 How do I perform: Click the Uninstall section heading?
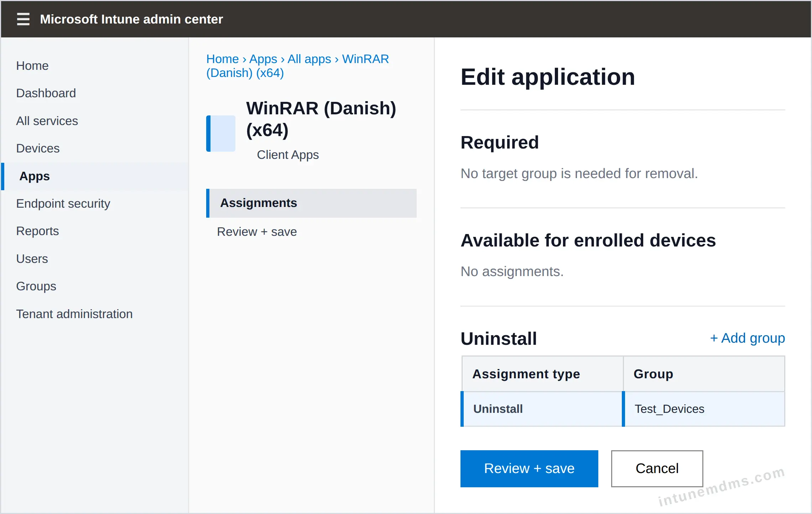coord(499,338)
